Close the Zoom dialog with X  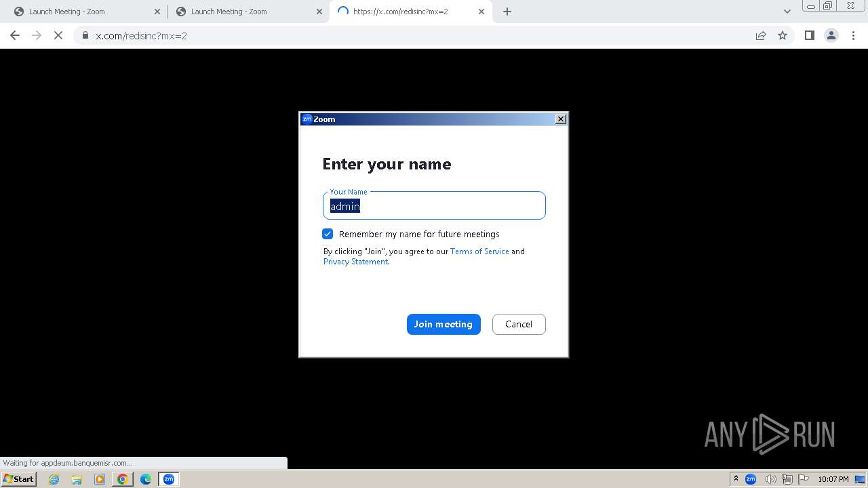click(x=561, y=119)
